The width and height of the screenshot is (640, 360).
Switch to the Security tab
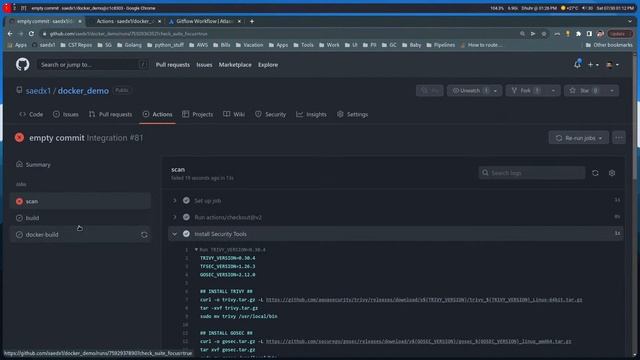coord(270,114)
